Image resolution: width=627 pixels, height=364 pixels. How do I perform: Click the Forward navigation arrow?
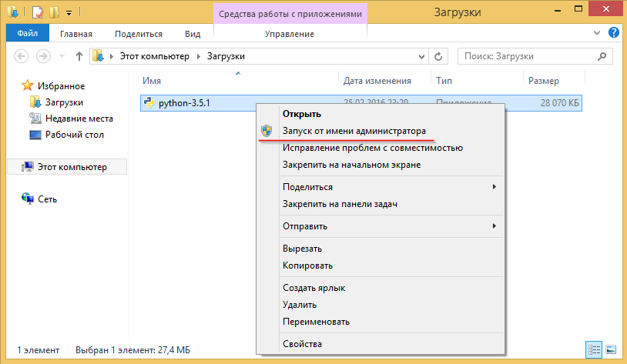click(x=43, y=56)
